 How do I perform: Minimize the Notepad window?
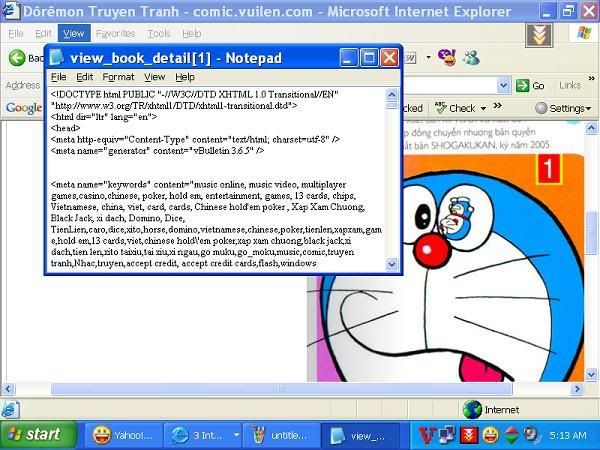pos(349,58)
